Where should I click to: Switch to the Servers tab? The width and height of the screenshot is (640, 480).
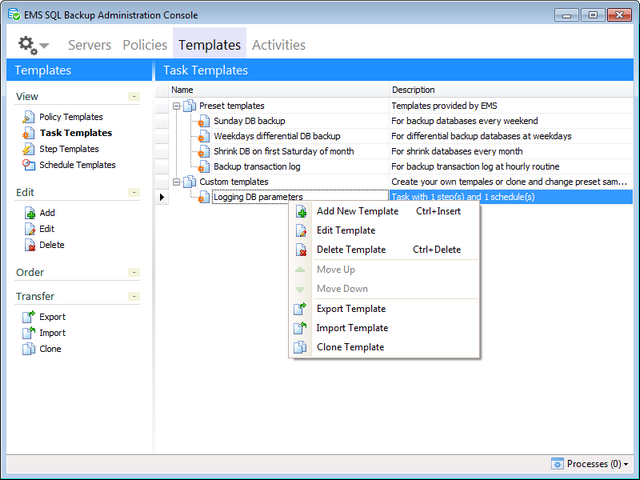[89, 45]
